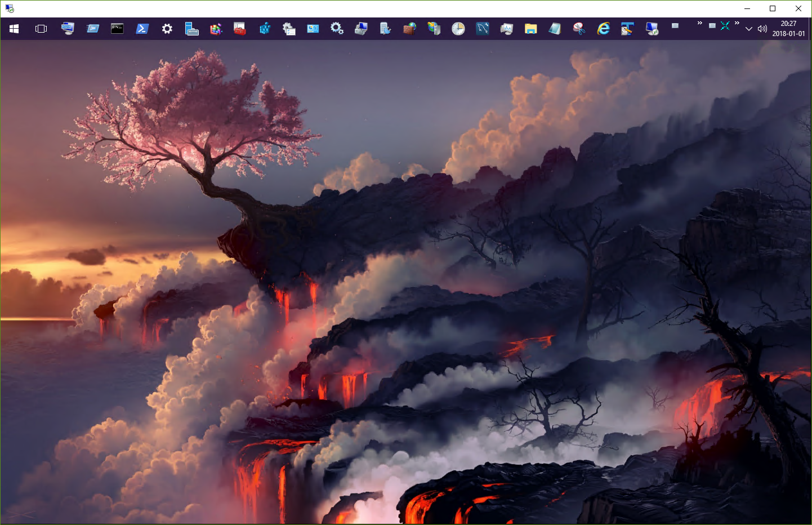Click the small gray tray icon before the network icon
812x525 pixels.
pos(712,26)
